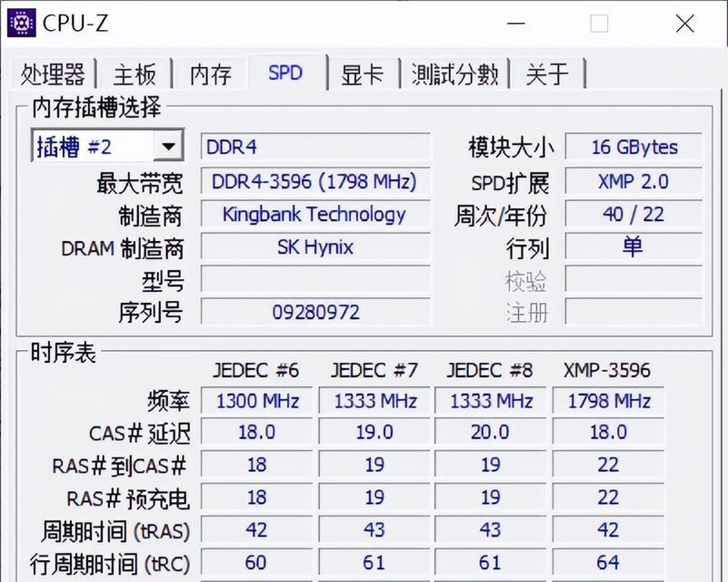Click JEDEC #6 tRC value 60
This screenshot has height=582, width=728.
coord(256,563)
